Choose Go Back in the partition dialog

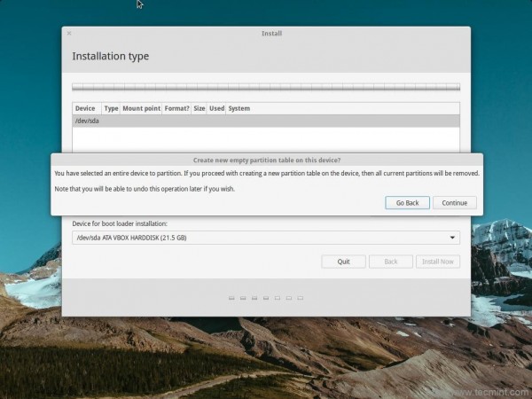pyautogui.click(x=408, y=203)
